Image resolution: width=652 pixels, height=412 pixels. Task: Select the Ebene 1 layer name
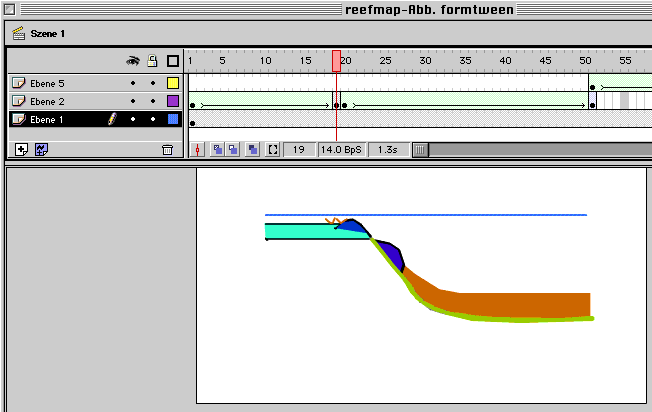click(x=47, y=120)
